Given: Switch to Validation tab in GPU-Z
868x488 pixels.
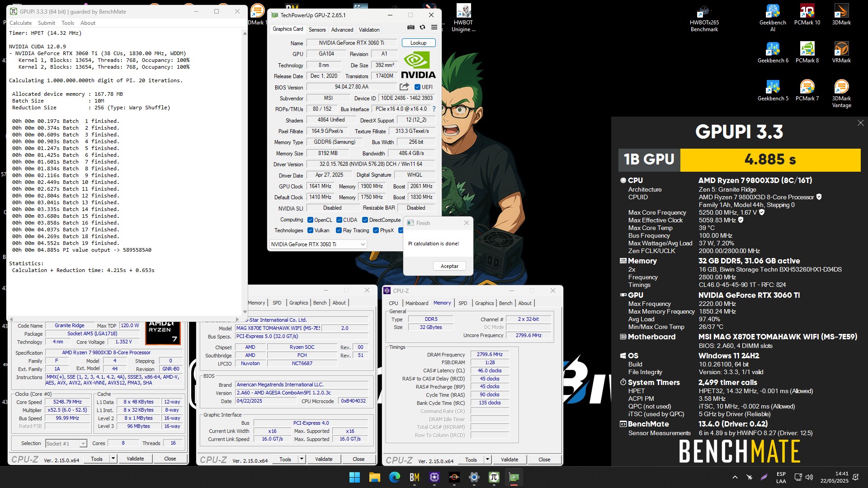Looking at the screenshot, I should coord(369,30).
